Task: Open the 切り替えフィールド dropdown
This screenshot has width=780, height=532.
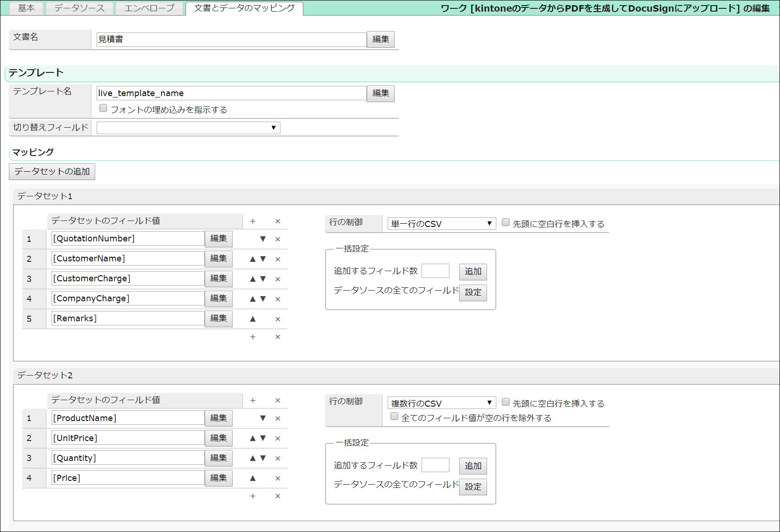Action: click(188, 128)
